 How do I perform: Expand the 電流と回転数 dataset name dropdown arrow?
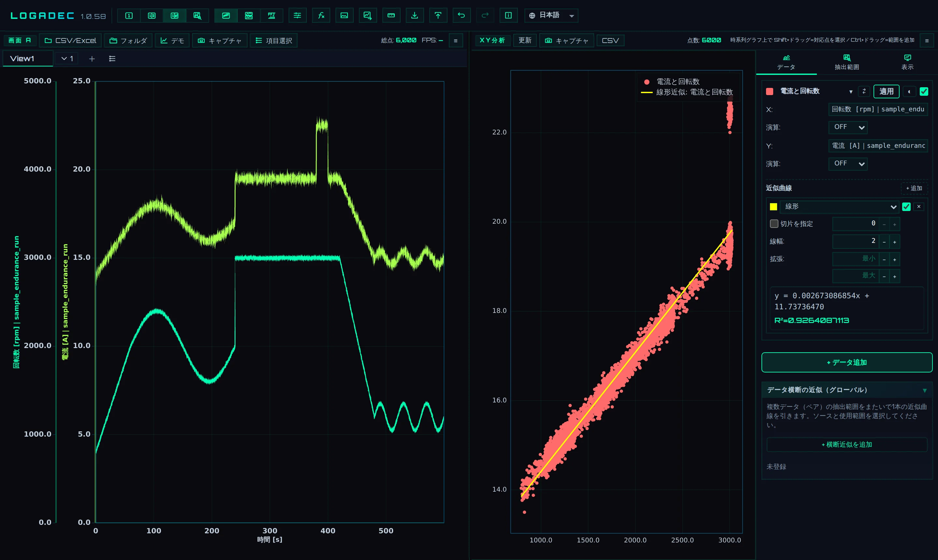(851, 92)
